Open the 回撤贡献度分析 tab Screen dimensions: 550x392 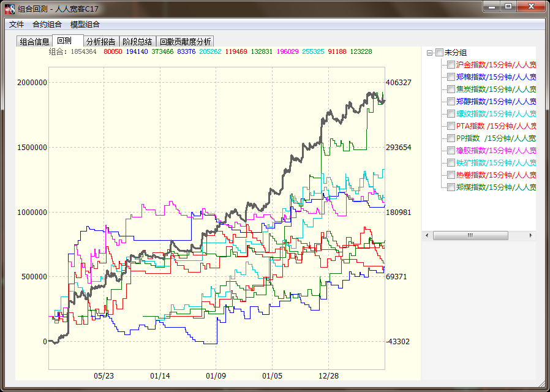pos(185,42)
